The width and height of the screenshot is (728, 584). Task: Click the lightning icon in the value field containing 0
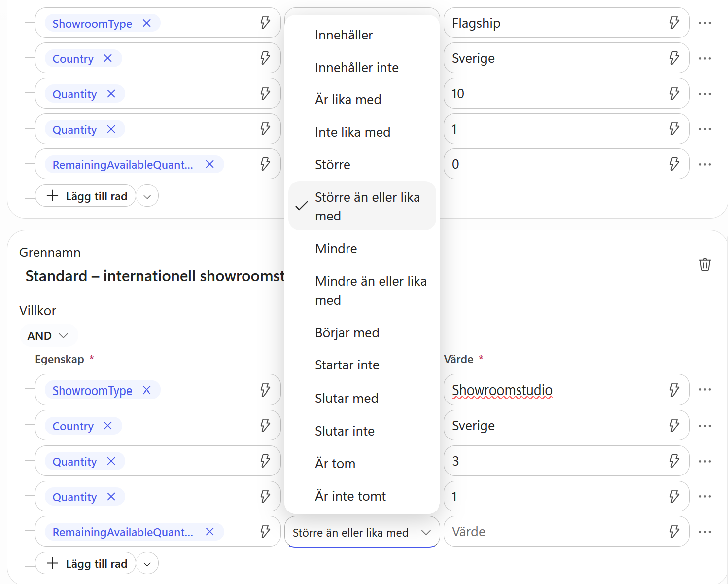[x=674, y=164]
